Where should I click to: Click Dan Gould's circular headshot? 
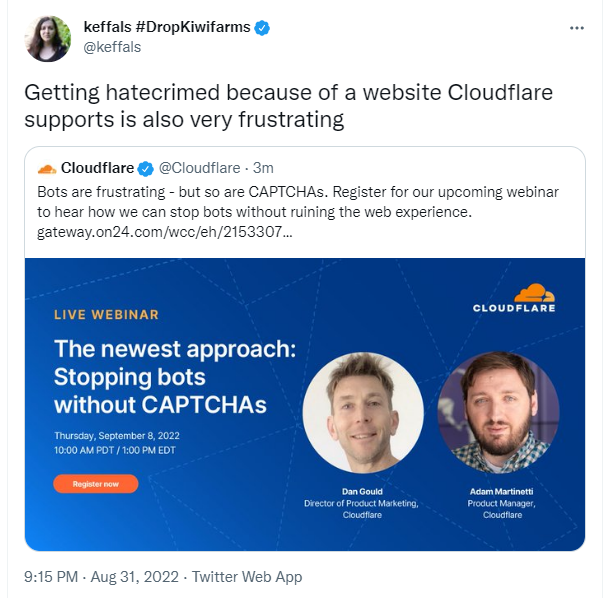pos(363,413)
